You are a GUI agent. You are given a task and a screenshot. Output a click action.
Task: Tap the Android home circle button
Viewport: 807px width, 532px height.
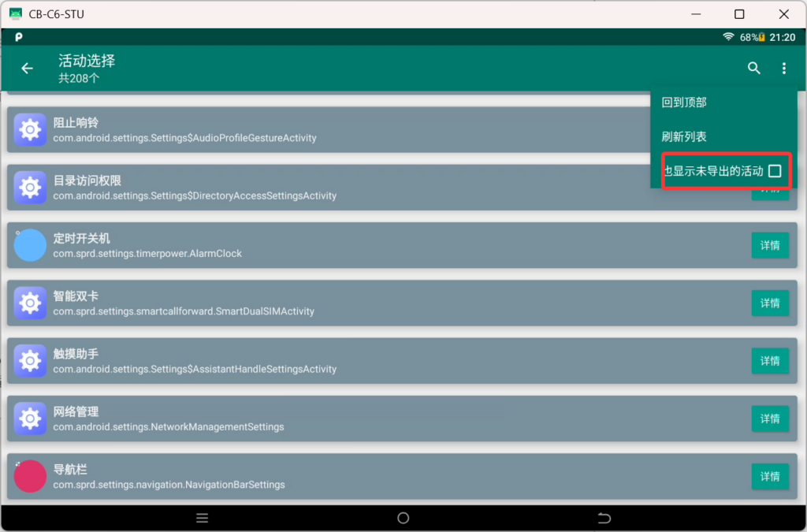click(x=403, y=518)
